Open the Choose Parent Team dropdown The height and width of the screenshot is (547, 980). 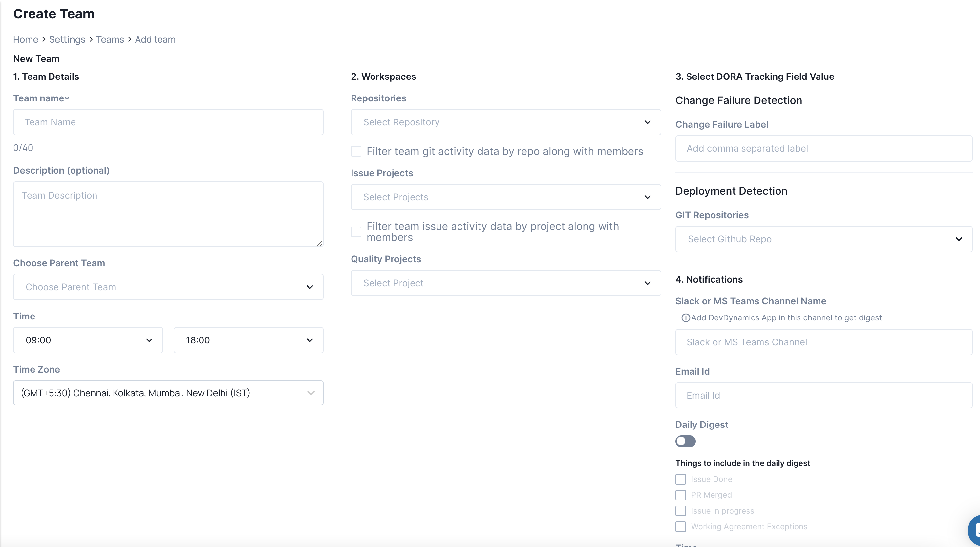[x=168, y=287]
